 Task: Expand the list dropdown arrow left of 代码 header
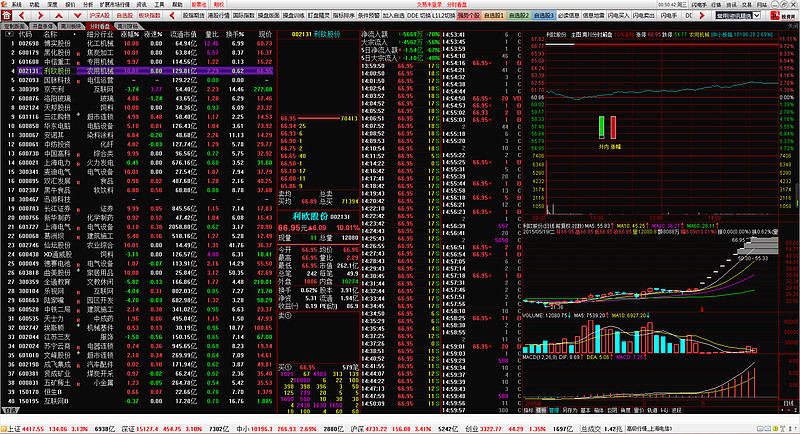pyautogui.click(x=9, y=35)
